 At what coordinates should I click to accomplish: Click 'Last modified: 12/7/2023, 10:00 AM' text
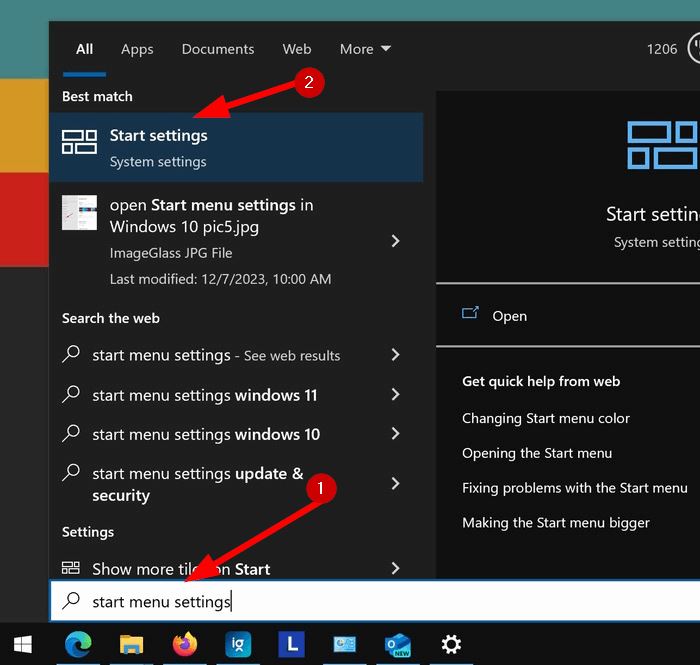(221, 279)
